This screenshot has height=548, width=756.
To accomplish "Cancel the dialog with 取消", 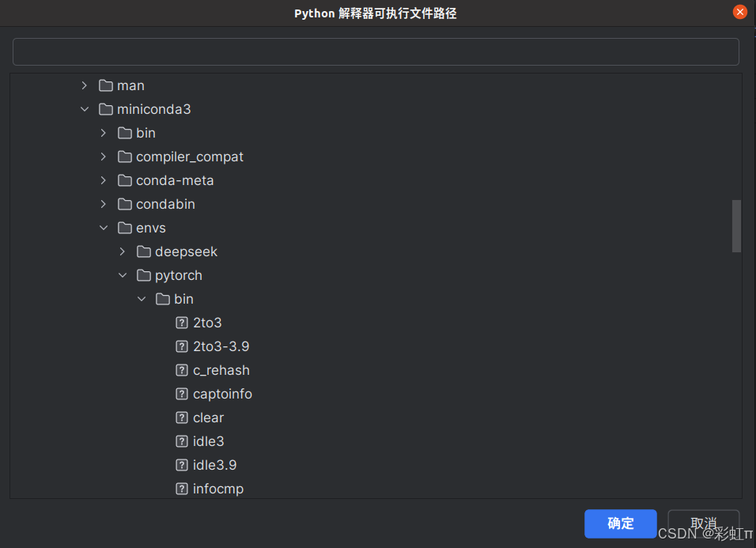I will 704,523.
